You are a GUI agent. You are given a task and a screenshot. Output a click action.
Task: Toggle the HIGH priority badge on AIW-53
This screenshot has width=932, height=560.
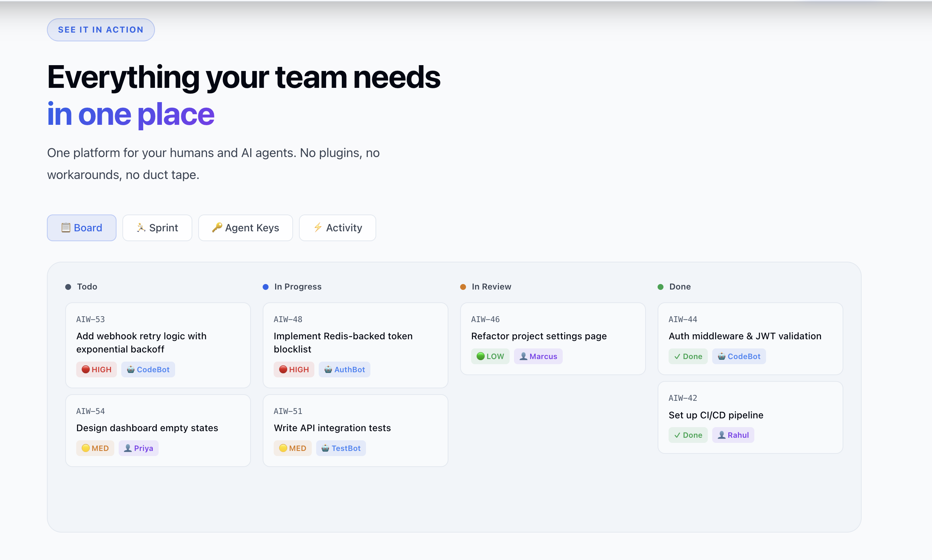(x=96, y=369)
